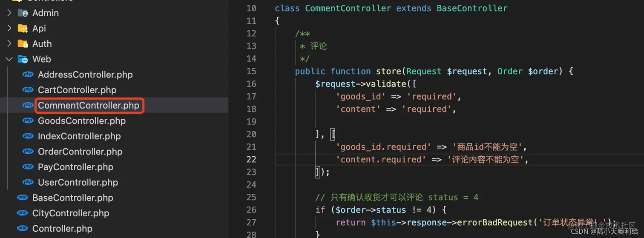Click the Web folder icon
This screenshot has width=644, height=238.
[x=23, y=59]
